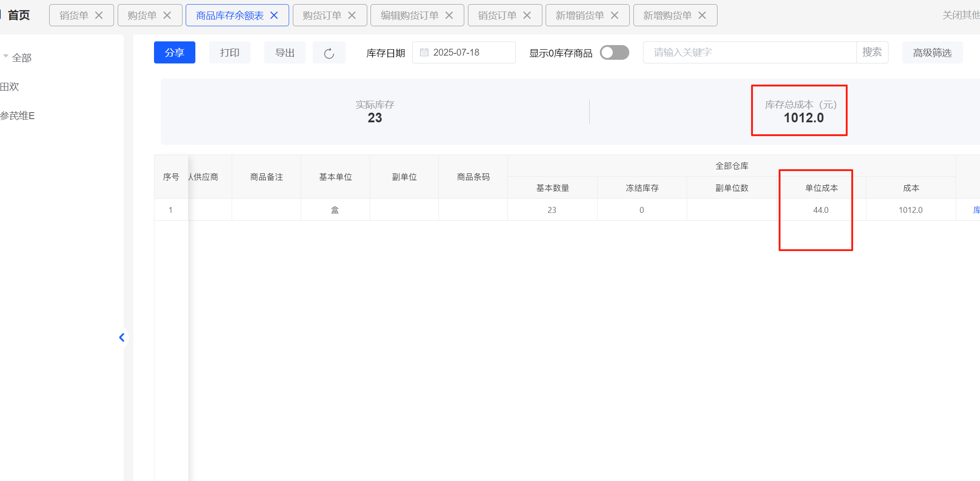The height and width of the screenshot is (481, 980).
Task: Click the calendar icon in date field
Action: point(424,52)
